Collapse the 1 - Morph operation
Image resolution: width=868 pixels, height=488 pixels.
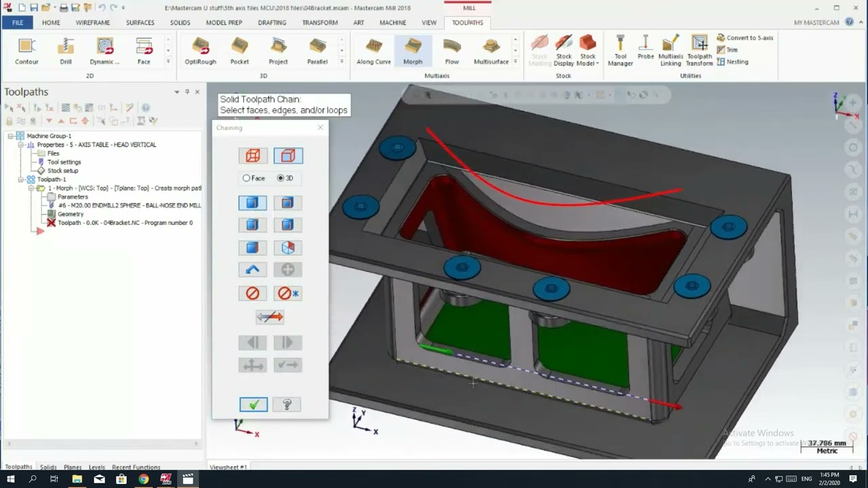(31, 188)
